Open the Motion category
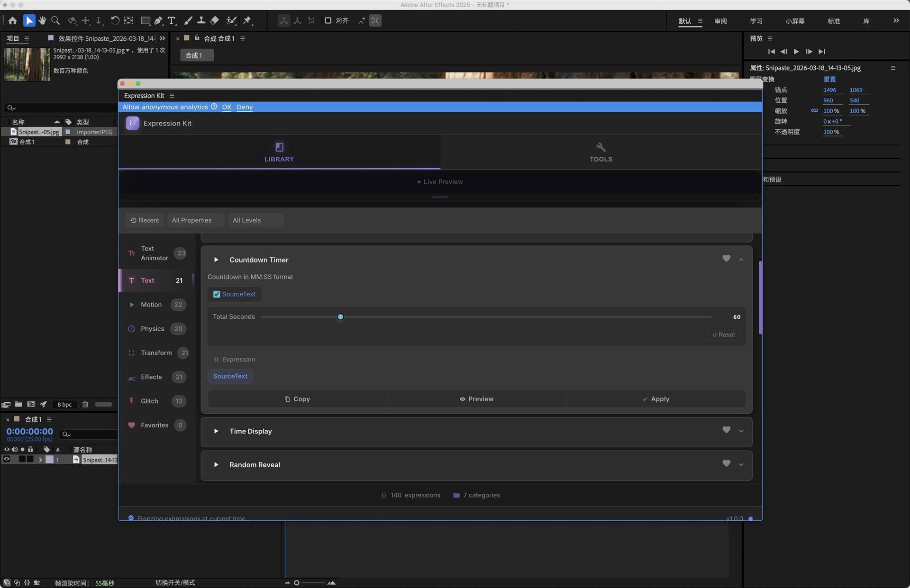Image resolution: width=910 pixels, height=588 pixels. [x=151, y=305]
